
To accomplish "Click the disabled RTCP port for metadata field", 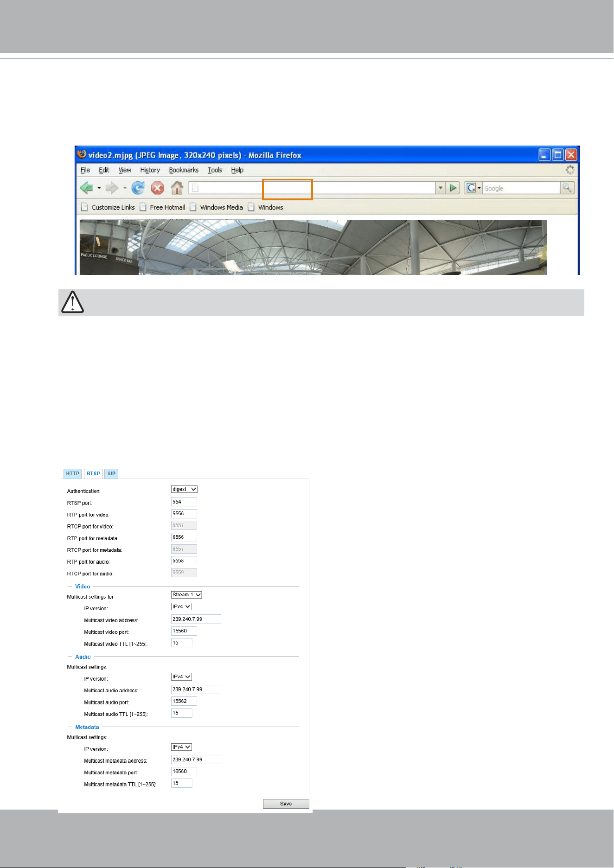I will [x=184, y=549].
